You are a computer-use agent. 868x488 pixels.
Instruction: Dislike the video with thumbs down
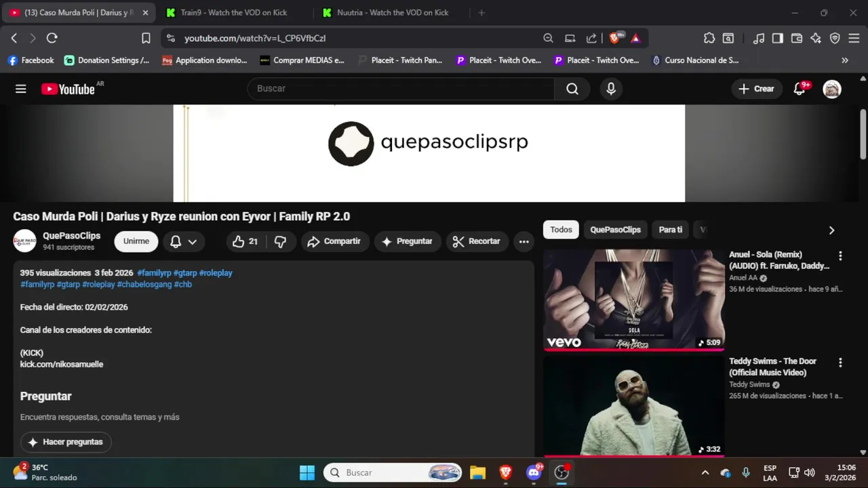tap(280, 241)
